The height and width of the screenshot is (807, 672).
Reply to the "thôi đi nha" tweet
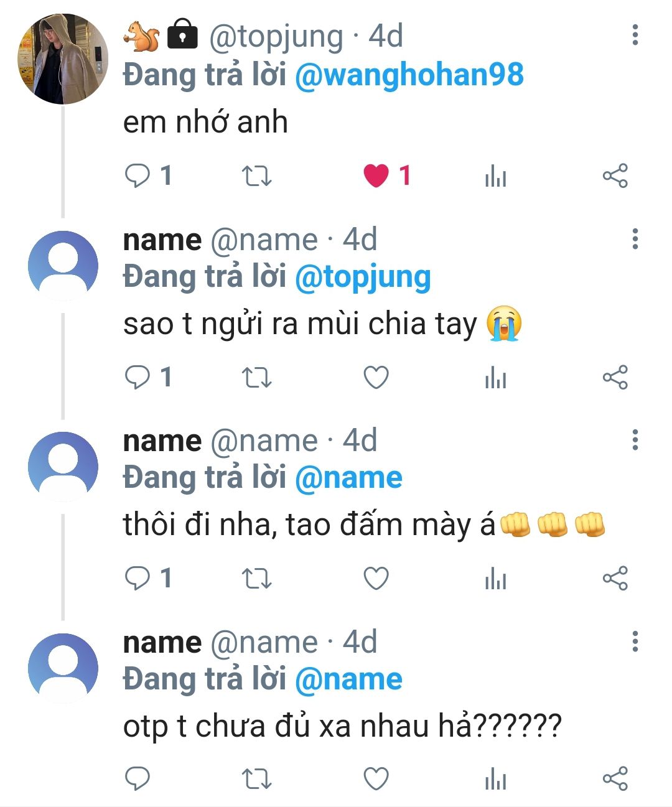[x=138, y=579]
